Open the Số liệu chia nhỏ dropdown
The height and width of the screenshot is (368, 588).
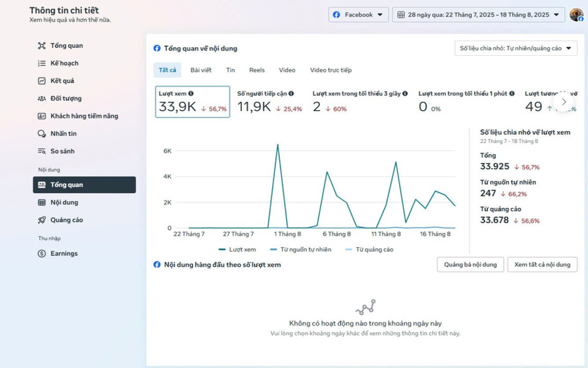pos(516,48)
